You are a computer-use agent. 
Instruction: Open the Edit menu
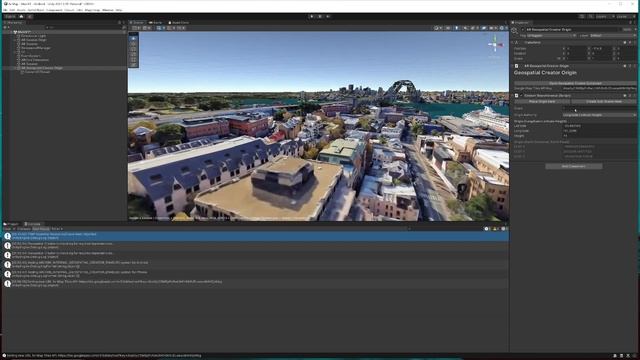(x=12, y=10)
